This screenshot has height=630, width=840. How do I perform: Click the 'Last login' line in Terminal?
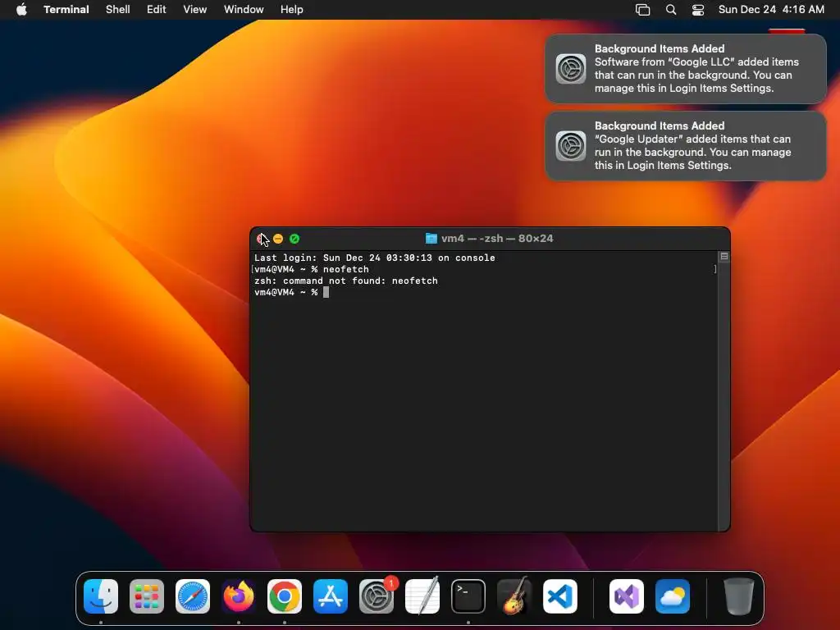374,258
